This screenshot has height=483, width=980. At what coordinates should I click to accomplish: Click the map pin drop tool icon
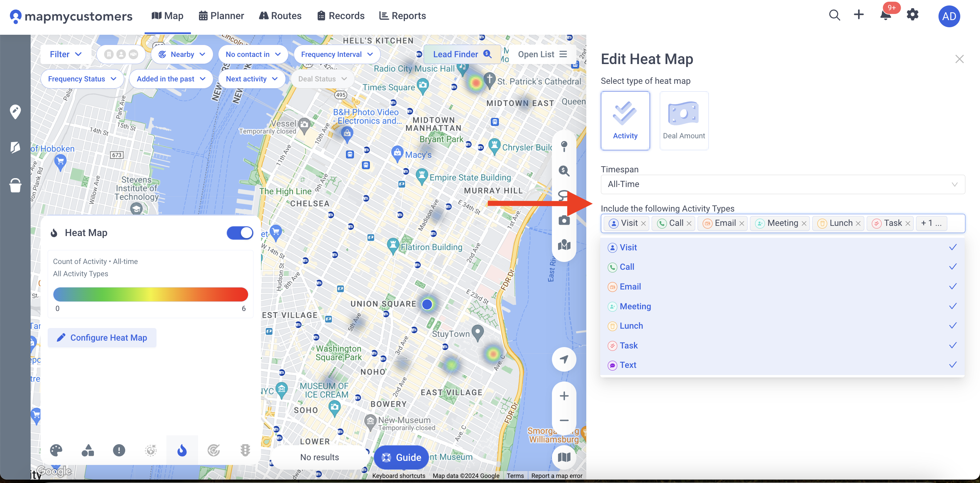[x=564, y=146]
